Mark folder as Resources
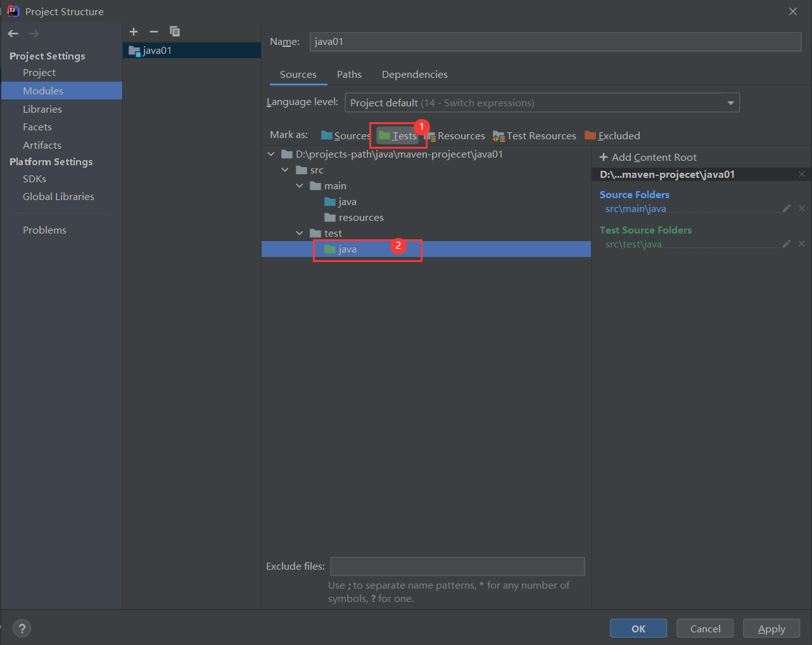 [x=455, y=135]
